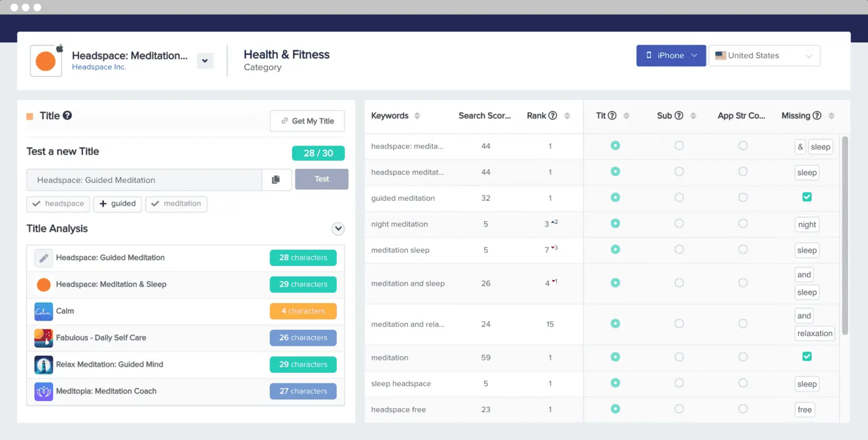Screen dimensions: 868x440
Task: Click the Fabulous - Daily Self Care app icon
Action: tap(44, 338)
